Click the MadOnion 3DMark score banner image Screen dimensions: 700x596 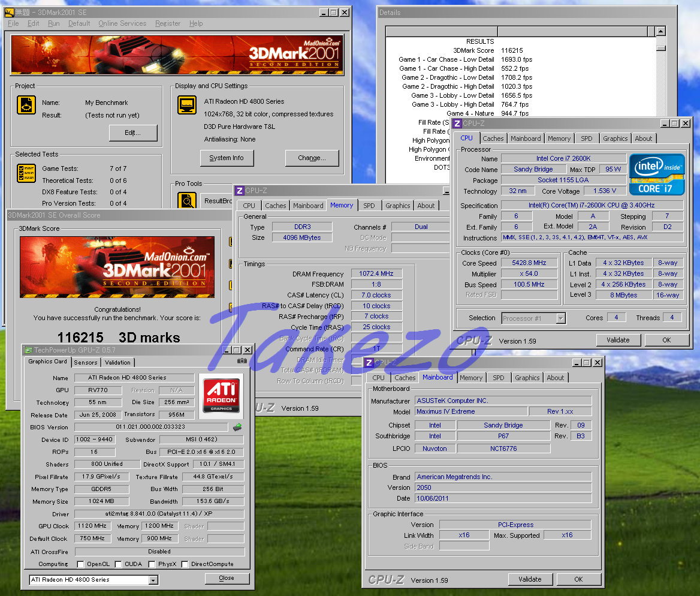117,267
